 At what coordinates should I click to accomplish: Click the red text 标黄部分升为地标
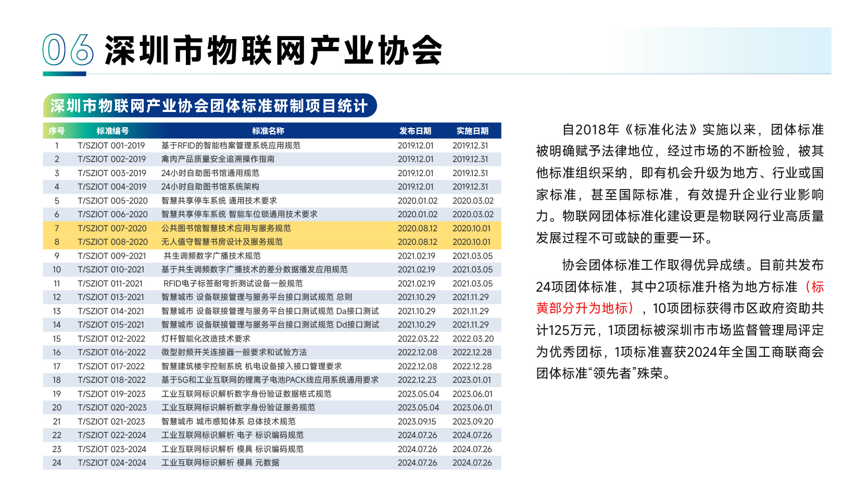[680, 297]
